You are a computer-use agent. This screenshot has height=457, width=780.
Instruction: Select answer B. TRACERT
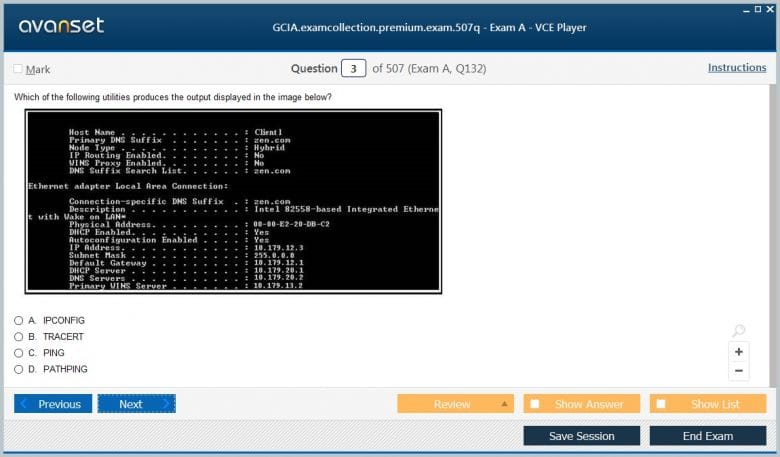coord(19,337)
